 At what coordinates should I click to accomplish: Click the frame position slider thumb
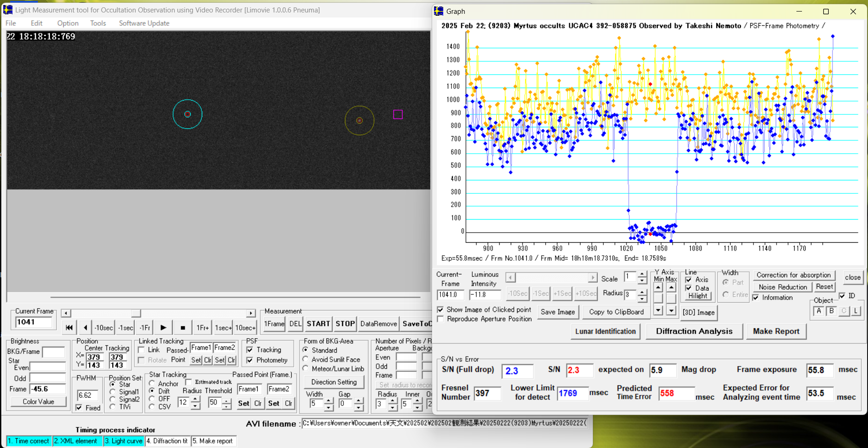(136, 313)
